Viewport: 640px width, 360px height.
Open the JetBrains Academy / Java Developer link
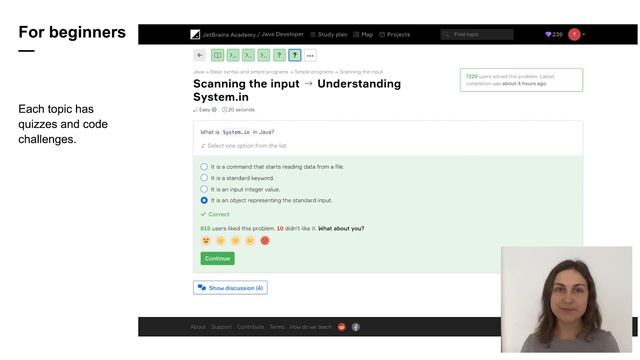pyautogui.click(x=253, y=35)
